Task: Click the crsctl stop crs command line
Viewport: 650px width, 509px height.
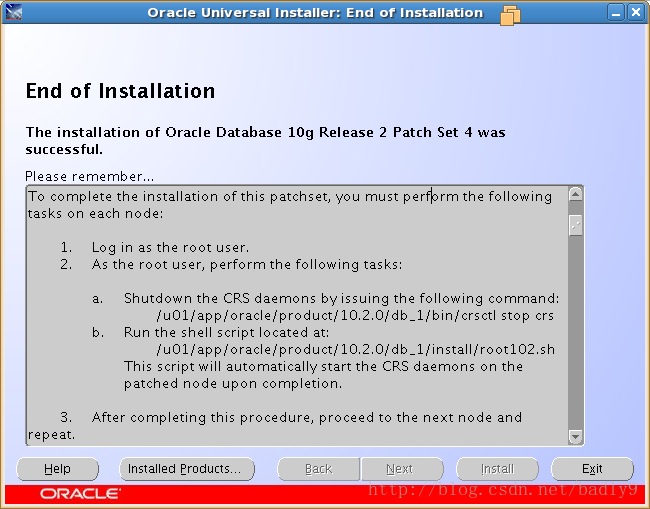Action: 355,316
